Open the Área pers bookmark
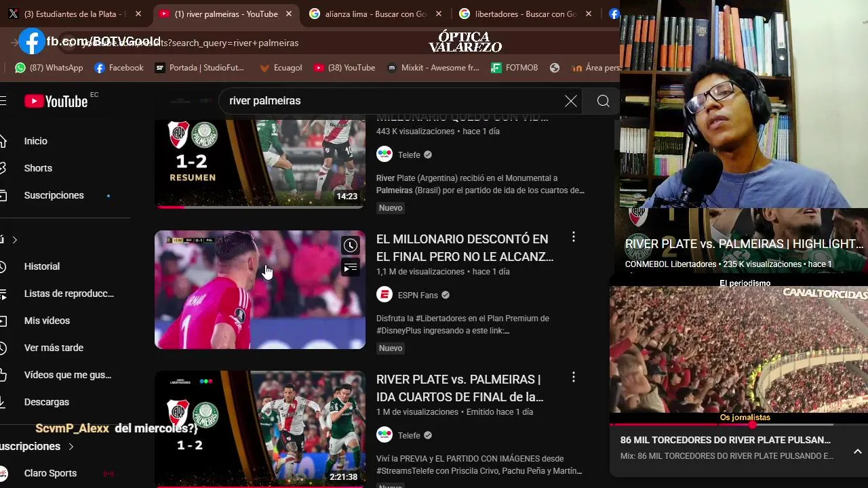The width and height of the screenshot is (868, 488). (x=596, y=68)
